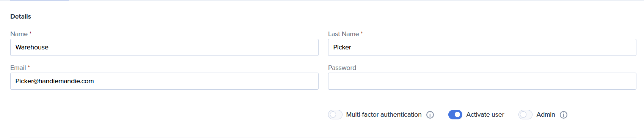Click the Last Name field label
The width and height of the screenshot is (644, 138).
(x=344, y=34)
